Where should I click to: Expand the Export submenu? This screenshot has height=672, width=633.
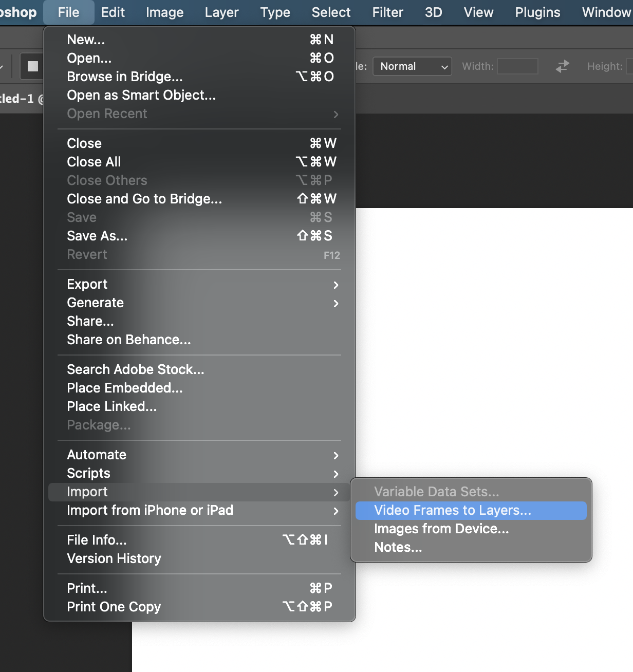199,284
